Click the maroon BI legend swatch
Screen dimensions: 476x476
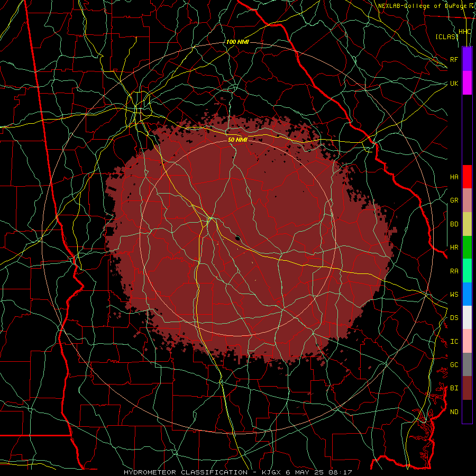467,388
